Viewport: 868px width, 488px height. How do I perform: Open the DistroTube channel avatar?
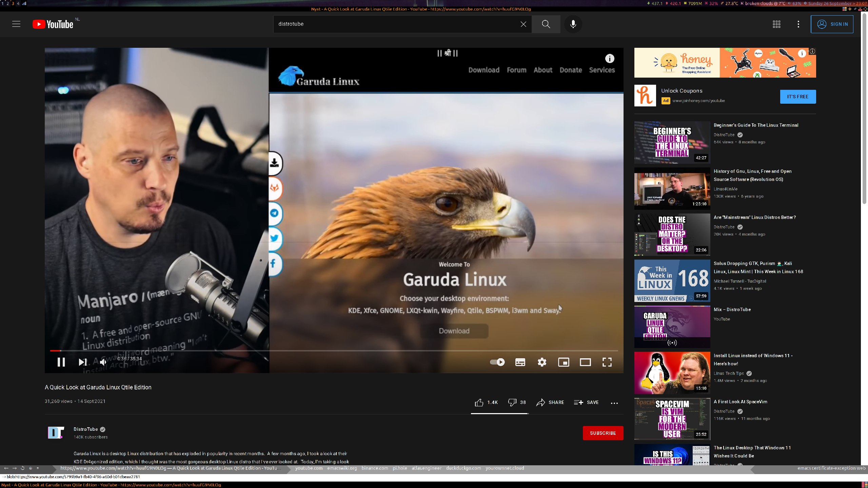point(56,433)
